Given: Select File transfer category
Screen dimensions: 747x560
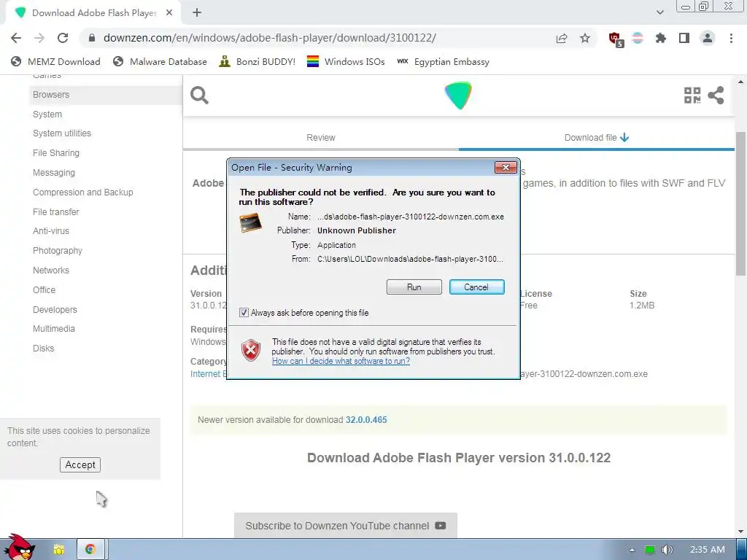Looking at the screenshot, I should pyautogui.click(x=55, y=212).
